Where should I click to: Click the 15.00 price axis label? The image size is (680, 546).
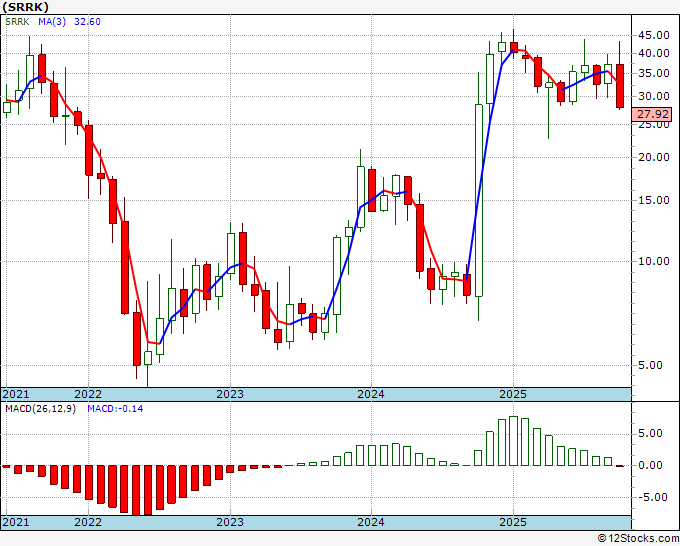click(x=654, y=200)
